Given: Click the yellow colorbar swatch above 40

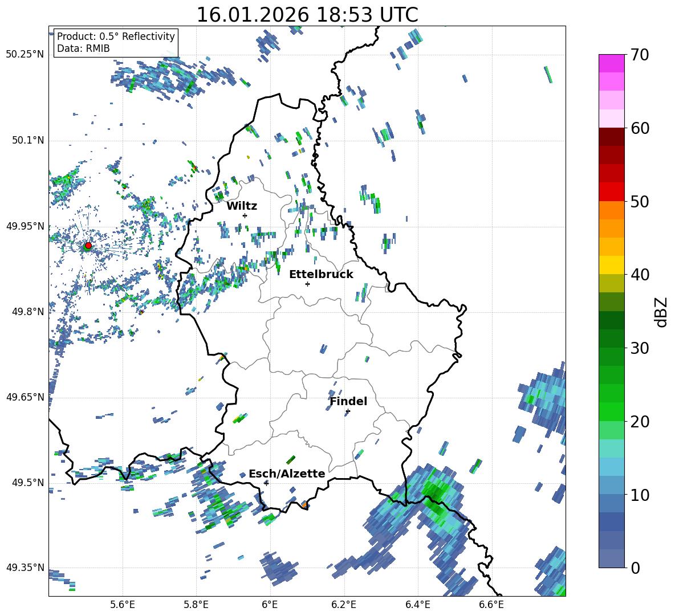Looking at the screenshot, I should (x=611, y=265).
